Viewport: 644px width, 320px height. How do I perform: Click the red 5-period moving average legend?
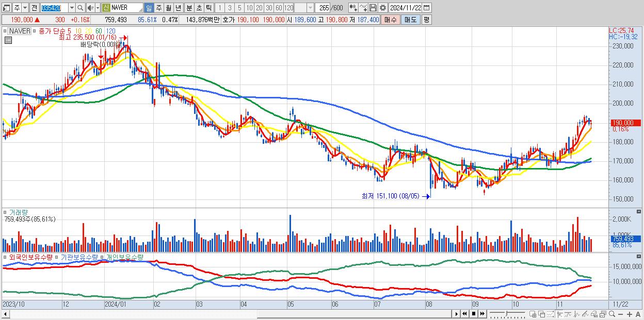pyautogui.click(x=69, y=31)
